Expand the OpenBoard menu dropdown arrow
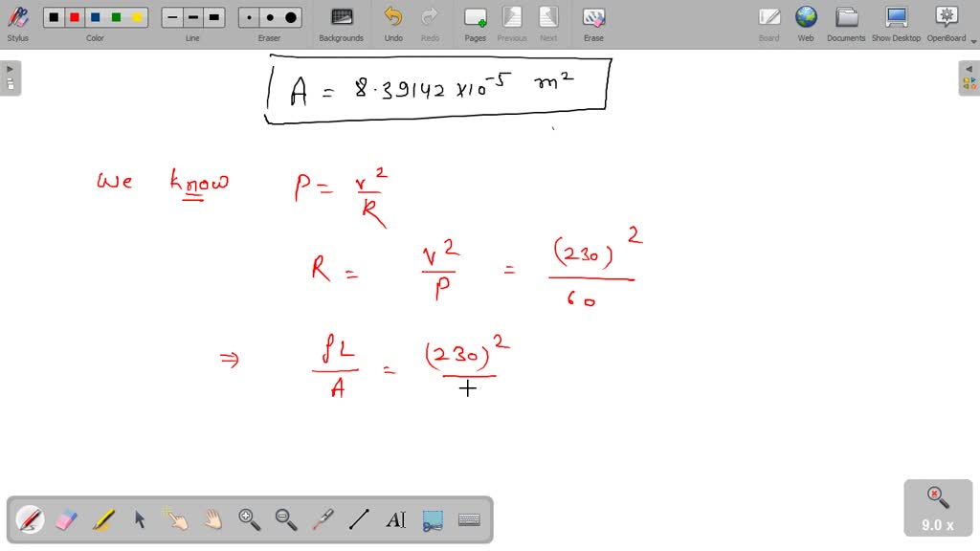 pos(973,41)
